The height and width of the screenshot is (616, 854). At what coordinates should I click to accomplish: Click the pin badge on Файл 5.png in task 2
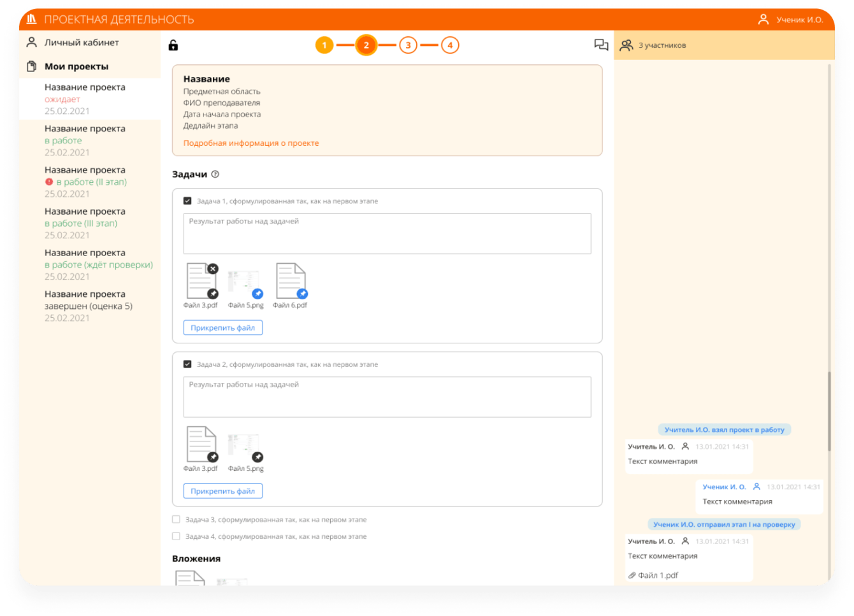pos(257,457)
